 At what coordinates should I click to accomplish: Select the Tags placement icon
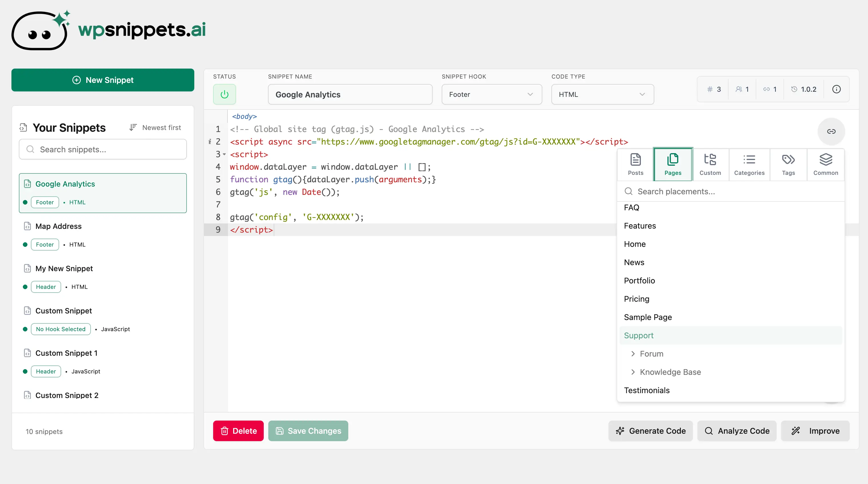point(788,164)
